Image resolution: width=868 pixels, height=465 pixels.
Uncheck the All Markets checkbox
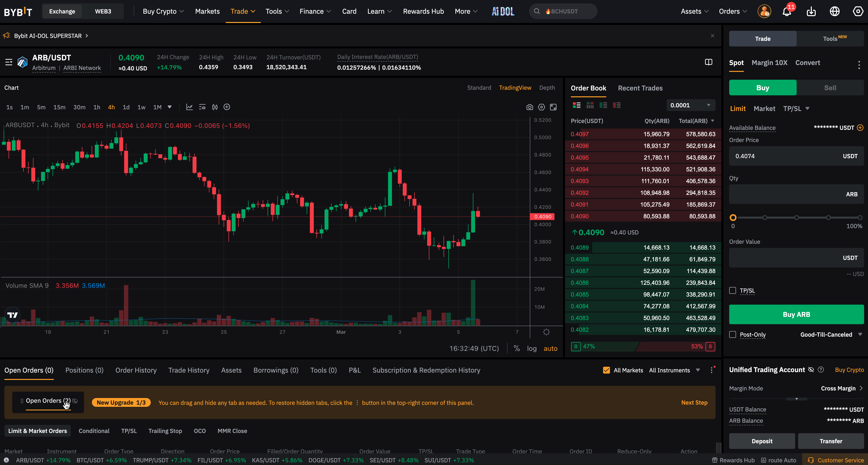point(606,370)
